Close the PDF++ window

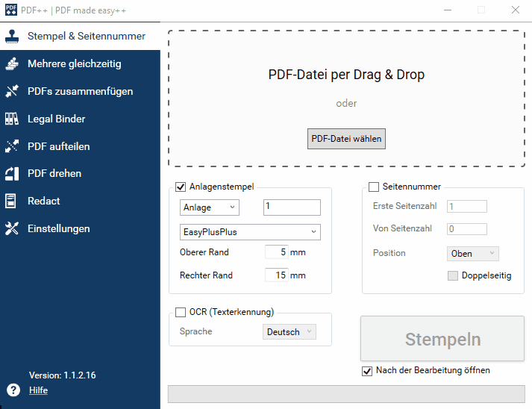516,10
